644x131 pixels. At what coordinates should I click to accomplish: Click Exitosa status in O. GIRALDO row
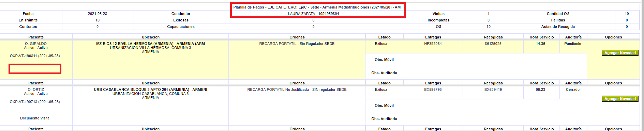382,44
